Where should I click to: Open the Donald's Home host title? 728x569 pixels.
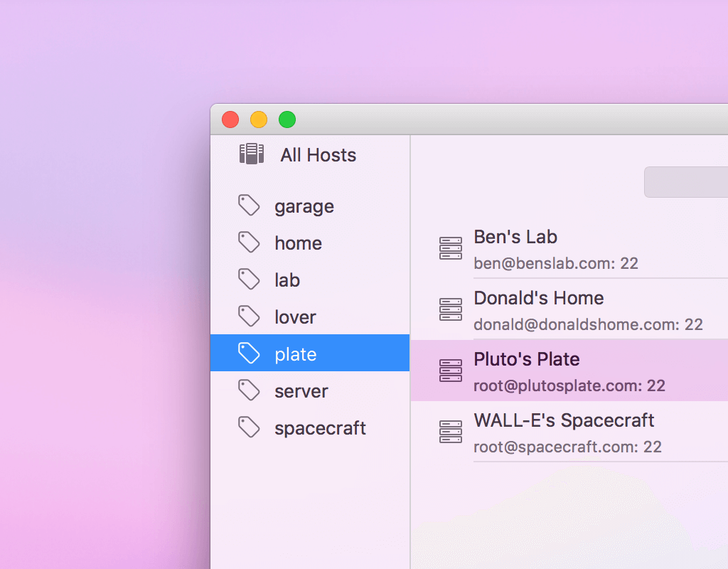tap(539, 298)
